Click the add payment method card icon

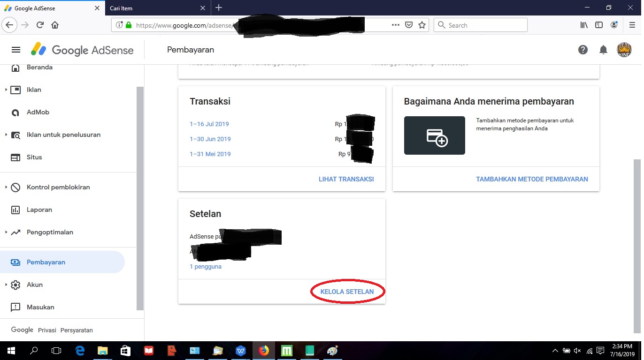click(434, 135)
